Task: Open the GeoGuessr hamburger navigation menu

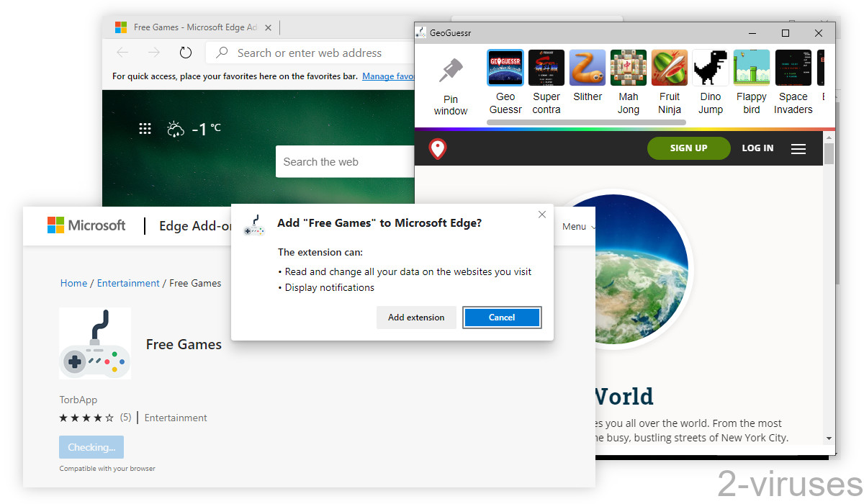Action: coord(798,148)
